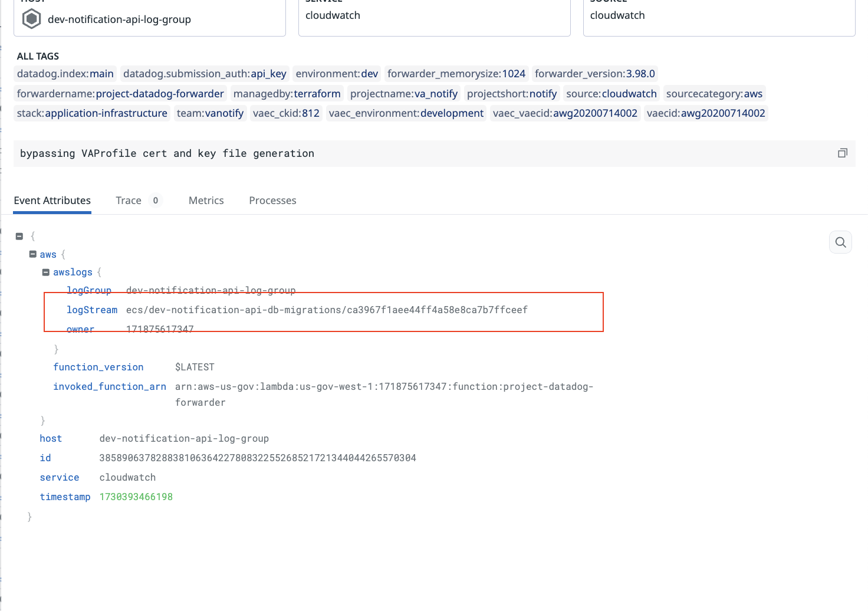Select the managedby:terraform tag

tap(287, 94)
